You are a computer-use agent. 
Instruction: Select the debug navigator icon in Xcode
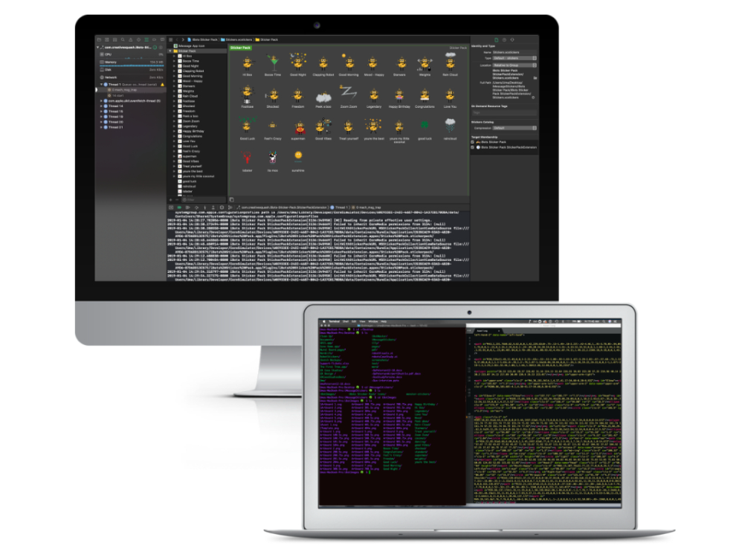[x=146, y=39]
